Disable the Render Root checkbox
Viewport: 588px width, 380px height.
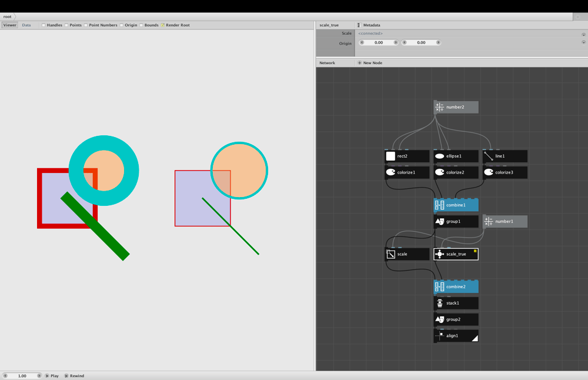tap(163, 25)
